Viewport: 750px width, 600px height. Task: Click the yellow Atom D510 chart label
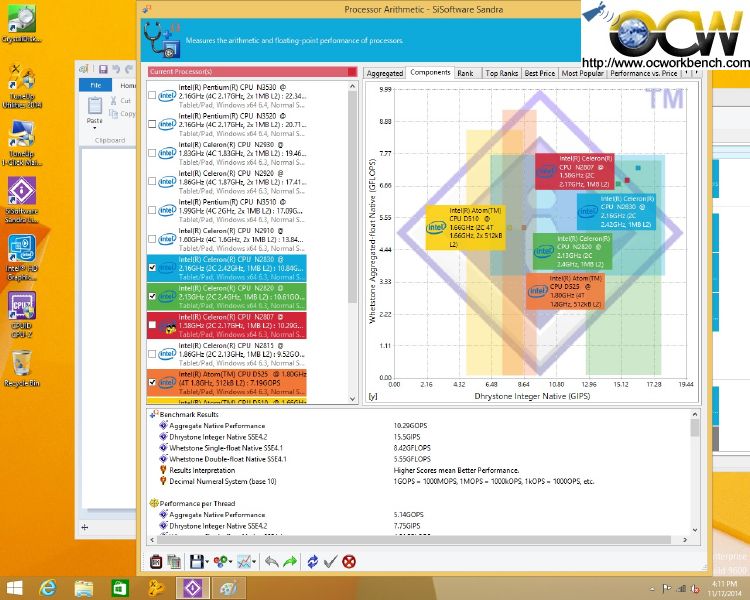pyautogui.click(x=465, y=227)
